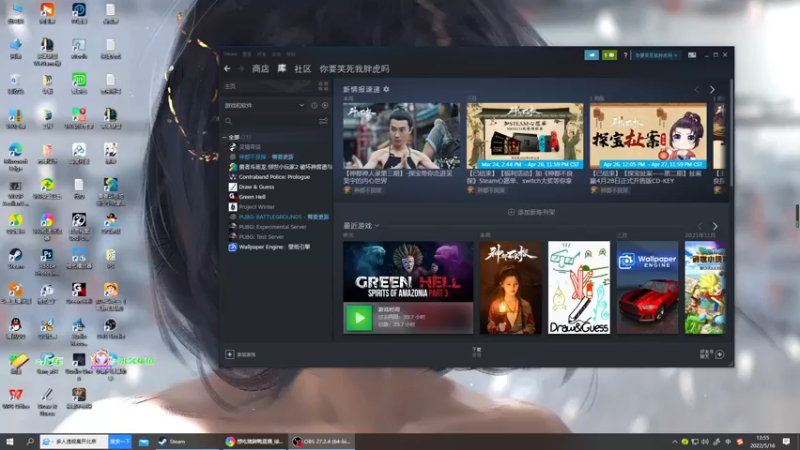The height and width of the screenshot is (450, 800).
Task: Click the library search field
Action: point(270,121)
